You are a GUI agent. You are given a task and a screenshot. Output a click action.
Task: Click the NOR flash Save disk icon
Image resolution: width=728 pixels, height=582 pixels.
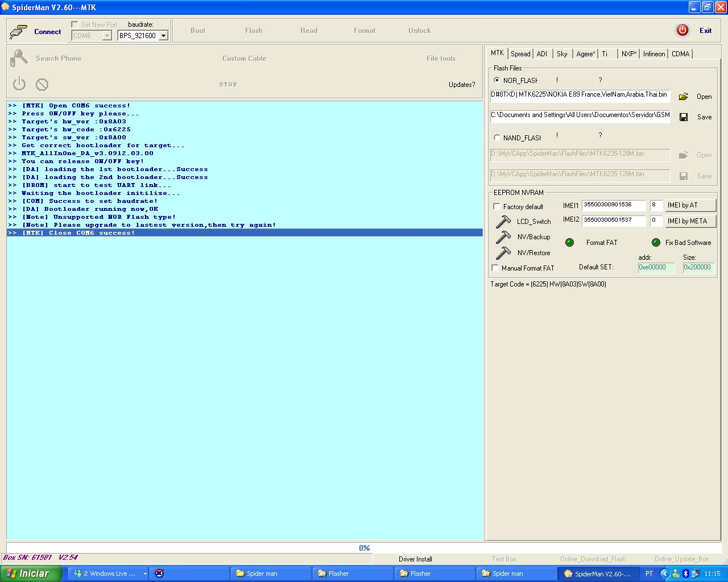click(x=684, y=117)
